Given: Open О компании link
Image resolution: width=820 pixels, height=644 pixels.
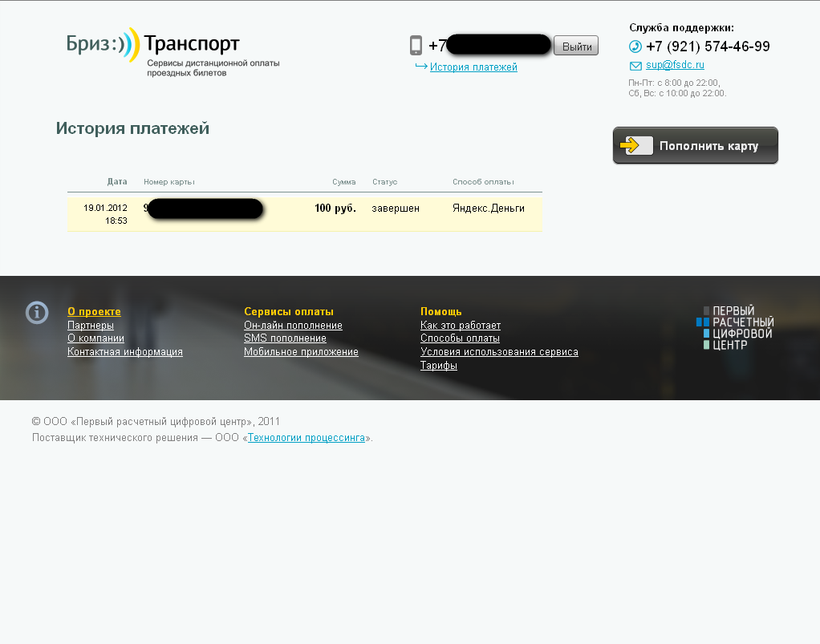Looking at the screenshot, I should coord(95,338).
